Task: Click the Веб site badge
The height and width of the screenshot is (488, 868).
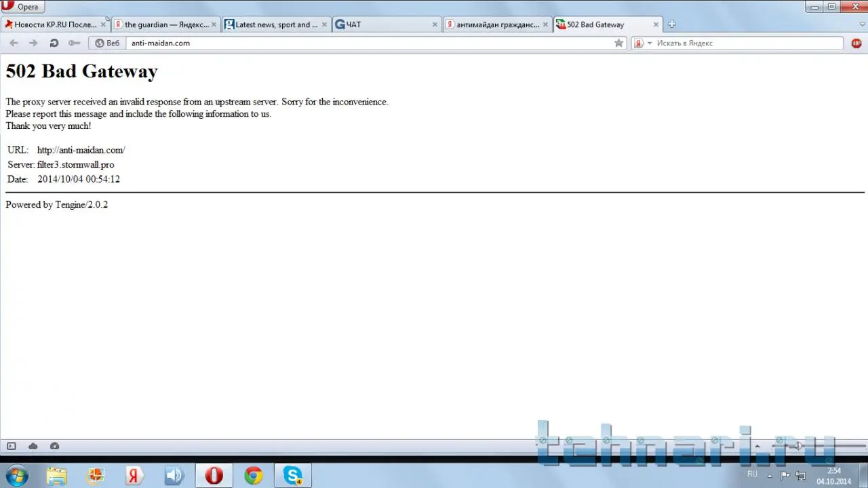Action: coord(107,43)
